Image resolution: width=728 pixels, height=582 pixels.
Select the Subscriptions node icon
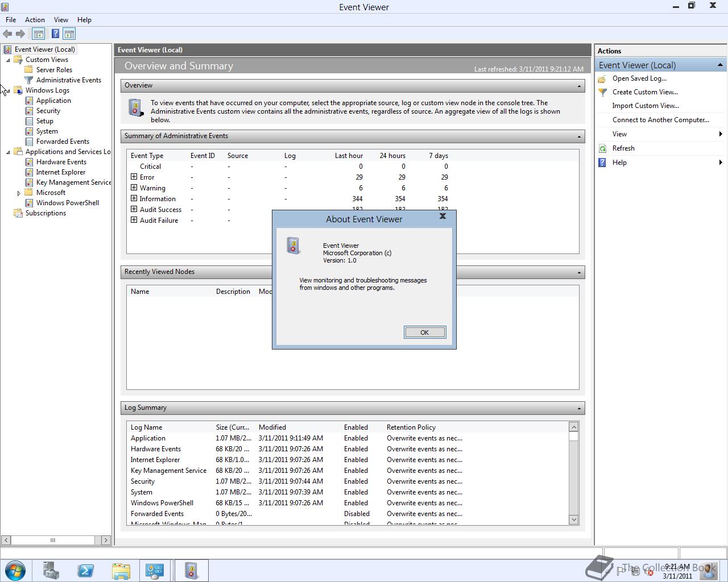click(x=18, y=213)
